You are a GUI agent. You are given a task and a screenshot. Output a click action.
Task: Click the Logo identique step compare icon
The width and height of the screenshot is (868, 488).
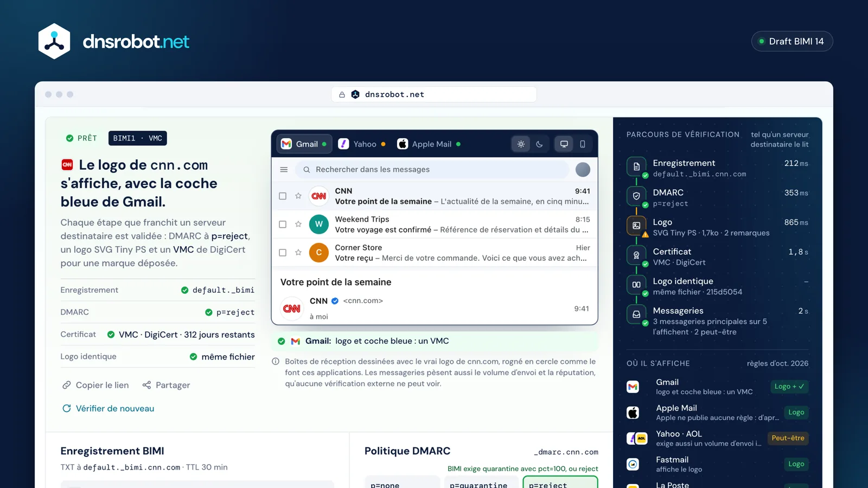tap(636, 285)
